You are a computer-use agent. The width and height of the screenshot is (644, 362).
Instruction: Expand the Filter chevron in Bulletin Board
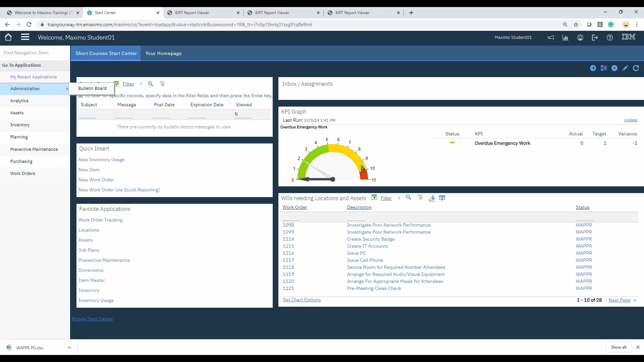point(141,84)
